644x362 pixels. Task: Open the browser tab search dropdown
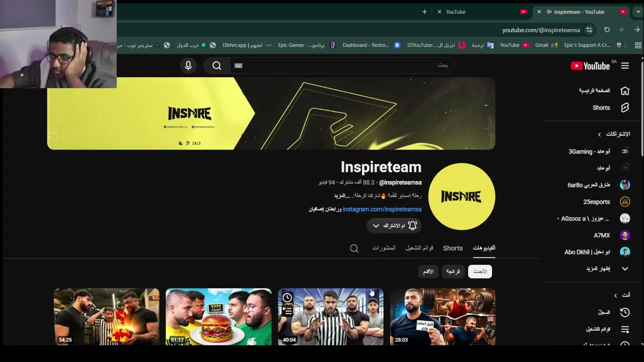click(638, 12)
